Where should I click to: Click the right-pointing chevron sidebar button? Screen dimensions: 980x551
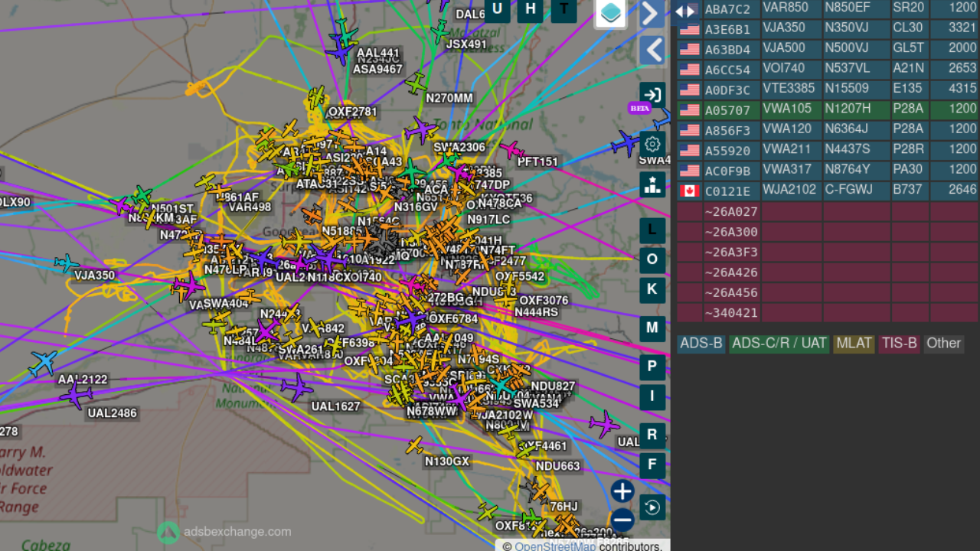click(652, 14)
